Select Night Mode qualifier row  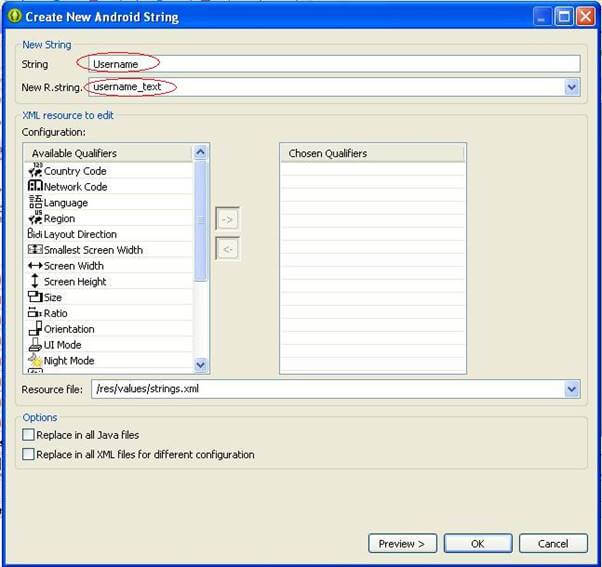(108, 360)
